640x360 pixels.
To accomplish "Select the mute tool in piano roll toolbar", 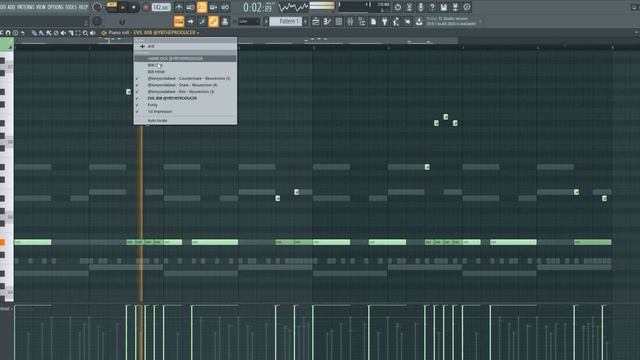I will coord(63,33).
